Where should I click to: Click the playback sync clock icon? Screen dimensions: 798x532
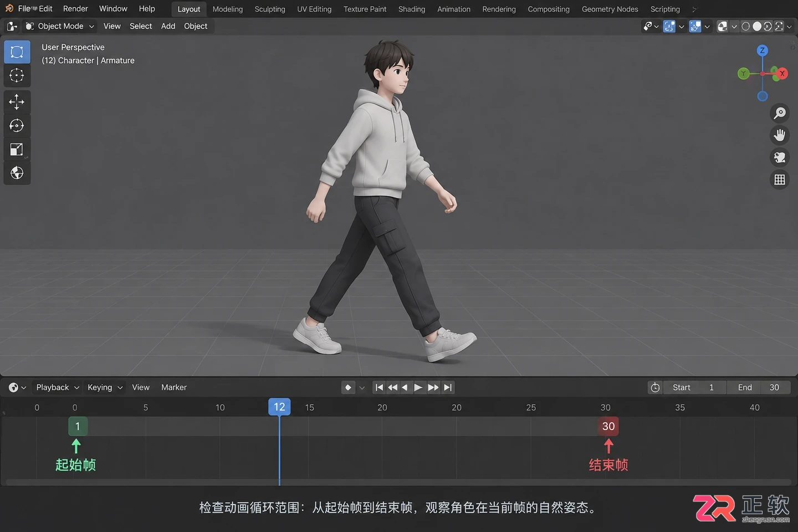(655, 387)
